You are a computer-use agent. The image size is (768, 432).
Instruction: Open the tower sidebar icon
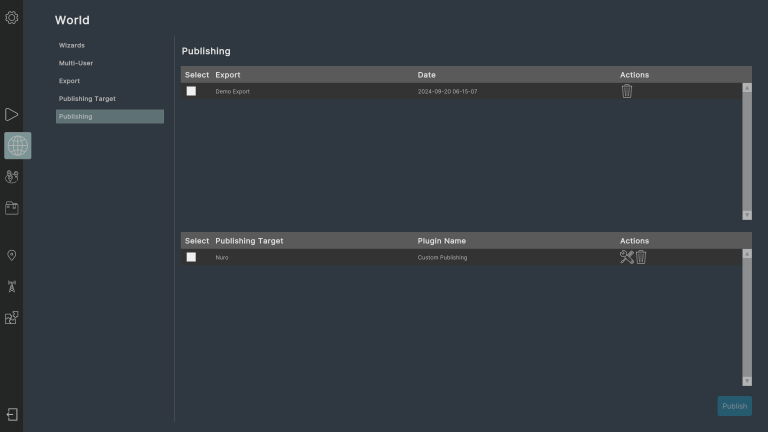tap(12, 287)
